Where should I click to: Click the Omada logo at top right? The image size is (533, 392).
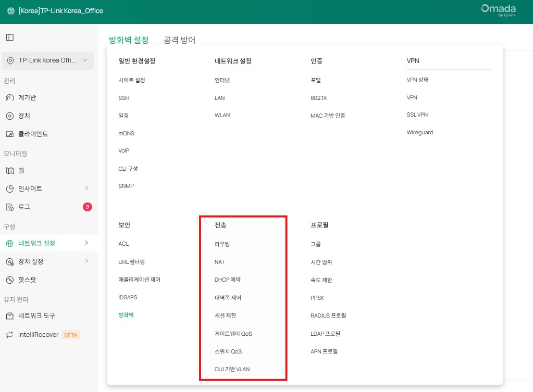(x=498, y=11)
